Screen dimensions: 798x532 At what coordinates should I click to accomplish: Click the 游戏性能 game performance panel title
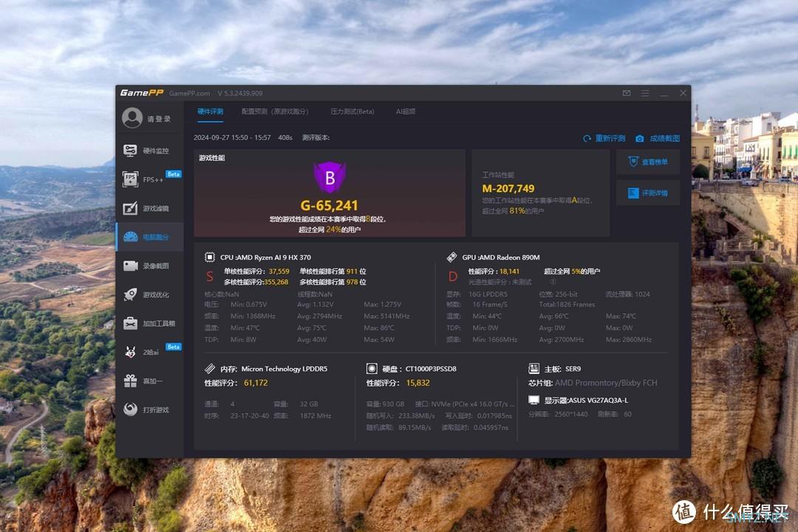[212, 158]
